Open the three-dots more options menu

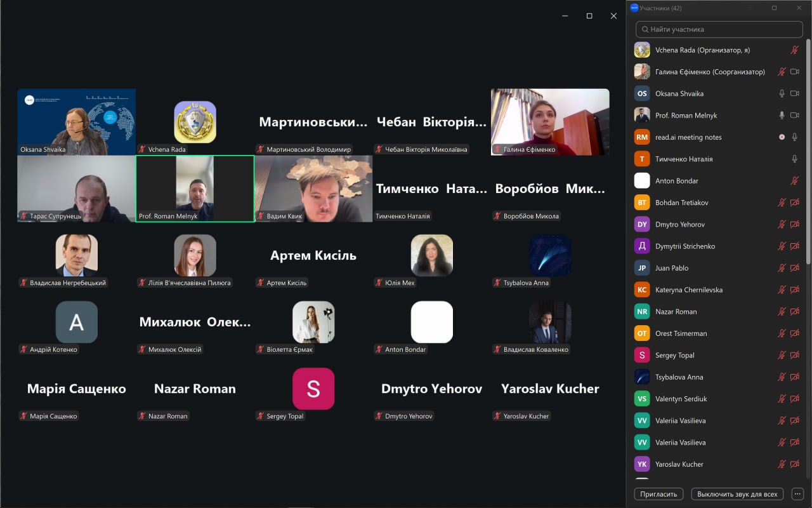click(x=798, y=494)
